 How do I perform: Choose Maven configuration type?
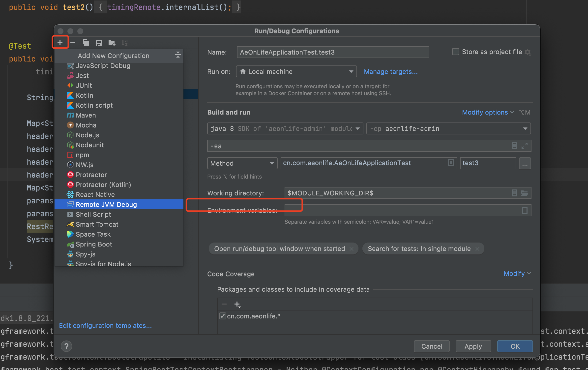point(119,115)
